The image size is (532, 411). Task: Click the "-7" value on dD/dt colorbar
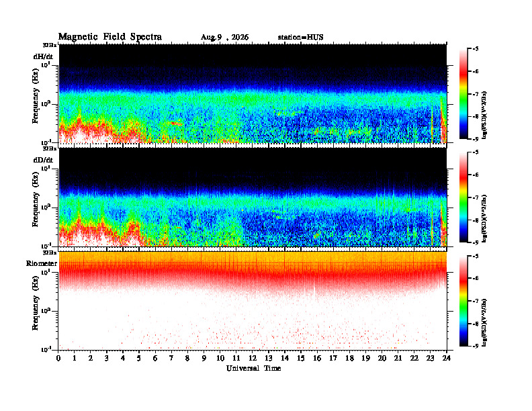(x=476, y=197)
